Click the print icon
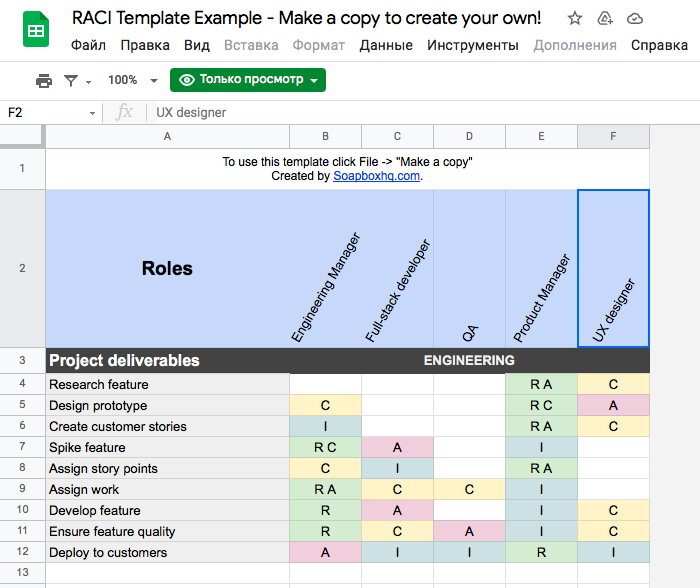 [x=44, y=80]
